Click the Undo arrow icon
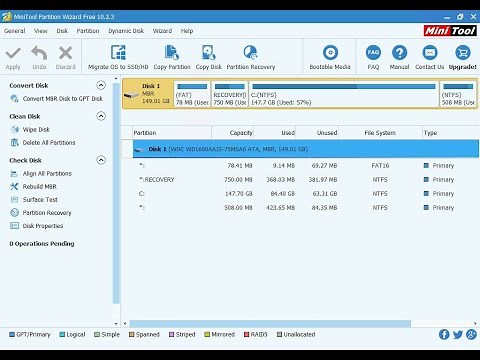 pyautogui.click(x=39, y=53)
